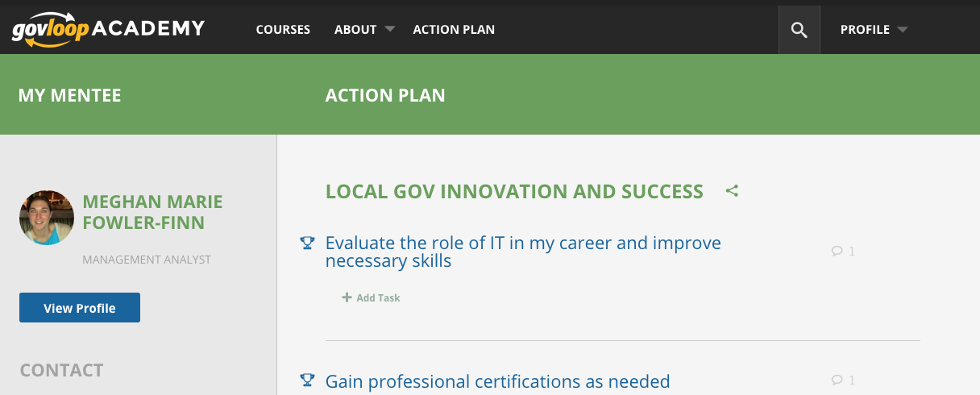This screenshot has height=395, width=980.
Task: Go to GovLoop Academy home logo
Action: pos(108,30)
